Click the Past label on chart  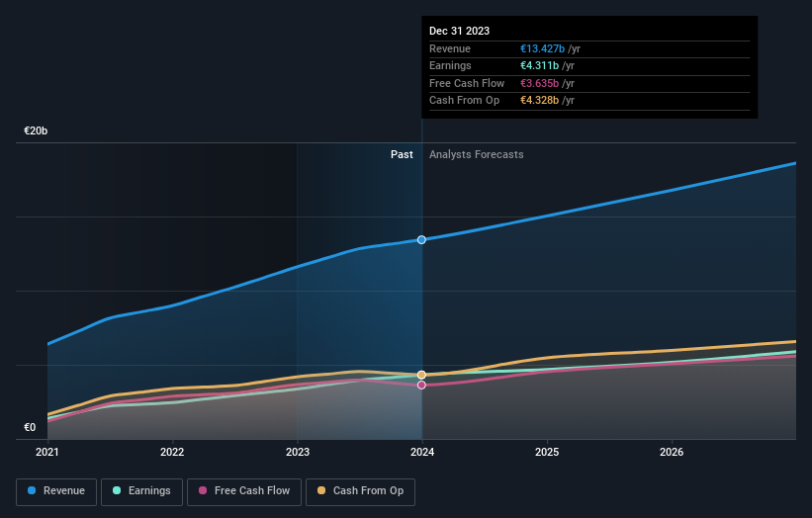click(402, 154)
